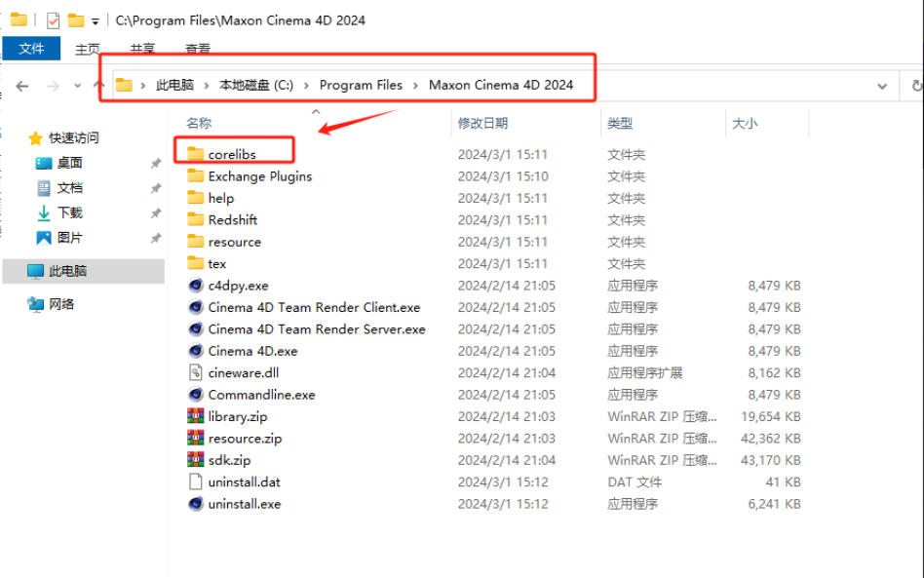The height and width of the screenshot is (578, 924).
Task: Select 网络 (Network) in the sidebar
Action: click(x=61, y=304)
